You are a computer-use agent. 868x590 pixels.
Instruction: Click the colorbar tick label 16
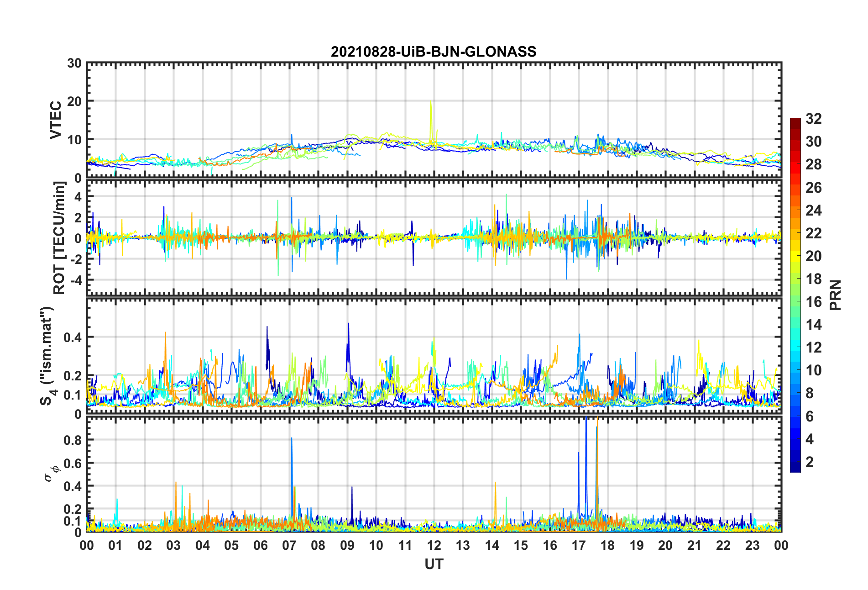(x=814, y=302)
